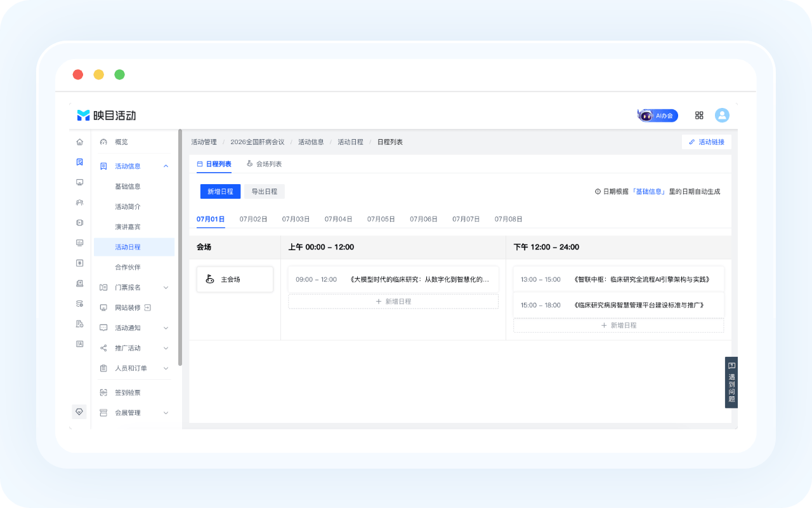Add afternoon schedule via dashed 新增日程 row
The height and width of the screenshot is (508, 812).
pos(619,325)
